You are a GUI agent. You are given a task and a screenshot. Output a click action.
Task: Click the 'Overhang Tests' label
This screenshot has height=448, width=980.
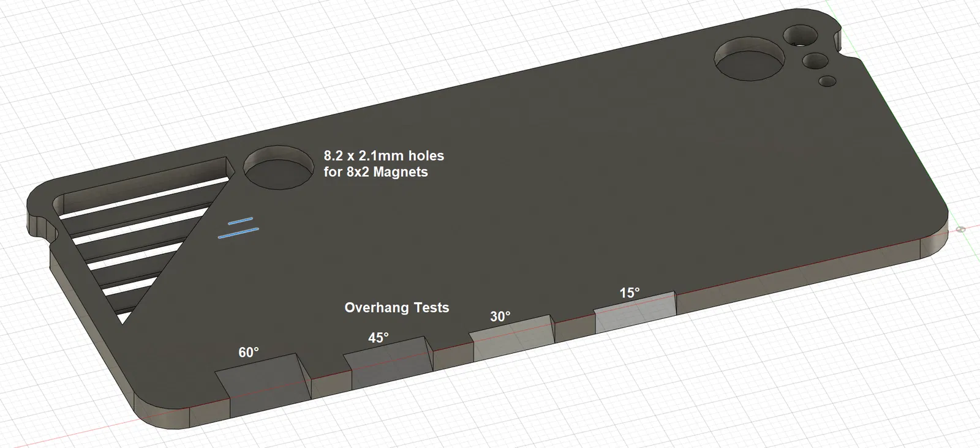(x=397, y=307)
